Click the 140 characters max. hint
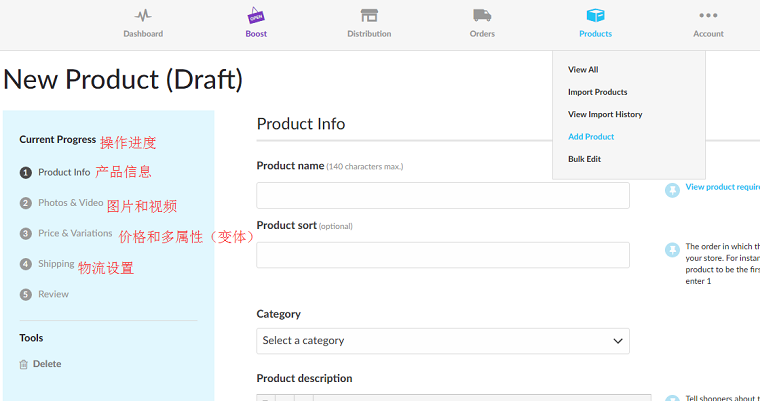The image size is (760, 401). (364, 167)
